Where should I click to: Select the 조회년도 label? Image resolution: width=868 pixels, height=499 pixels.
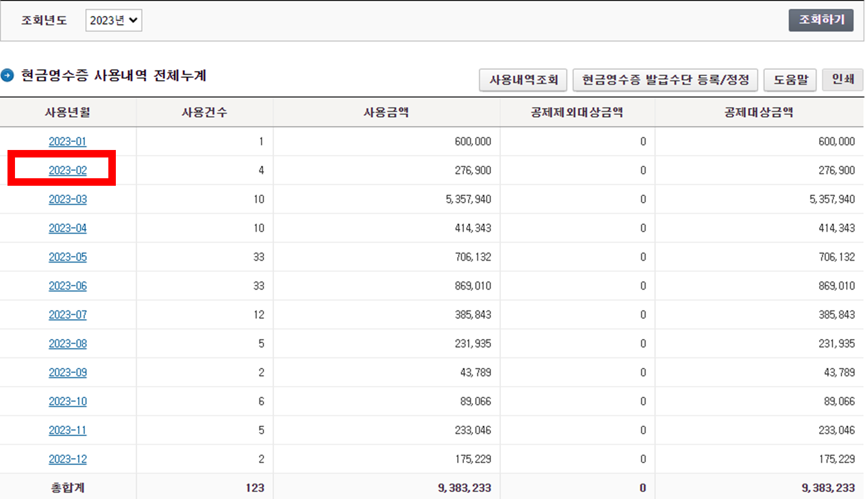point(44,20)
